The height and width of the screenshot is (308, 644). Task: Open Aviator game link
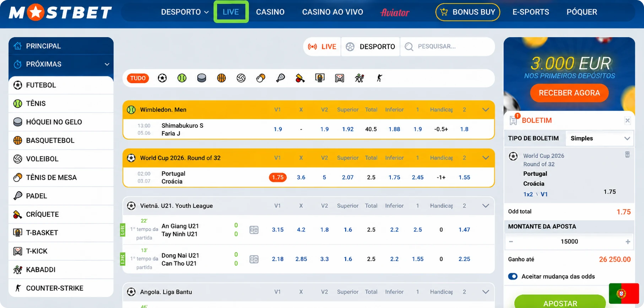click(395, 12)
